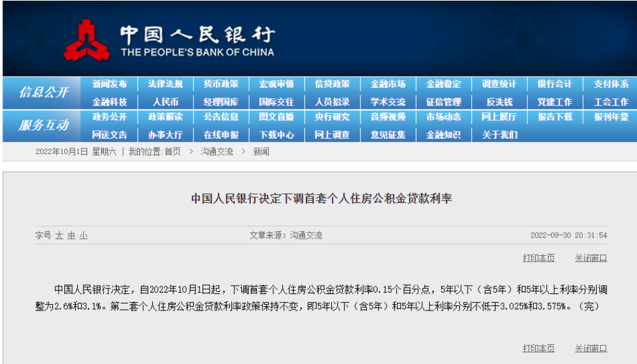The height and width of the screenshot is (364, 637).
Task: Open the 新闻发布 navigation item
Action: 110,84
